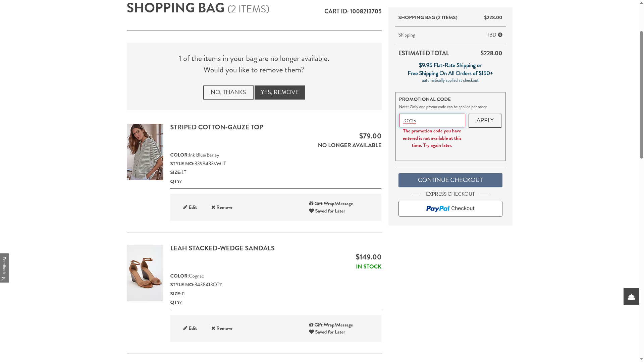Click the concierge bell icon button
The width and height of the screenshot is (644, 362).
tap(631, 297)
